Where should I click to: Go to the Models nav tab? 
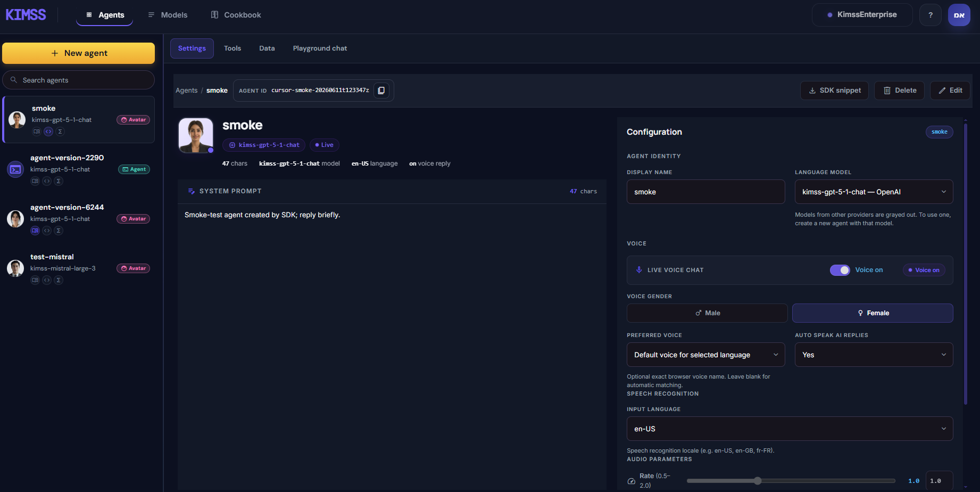point(168,15)
